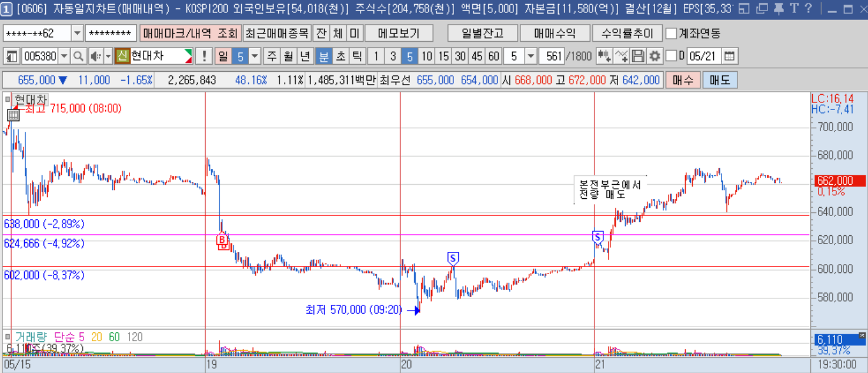Image resolution: width=868 pixels, height=373 pixels.
Task: Open chart settings gear icon
Action: click(x=655, y=56)
